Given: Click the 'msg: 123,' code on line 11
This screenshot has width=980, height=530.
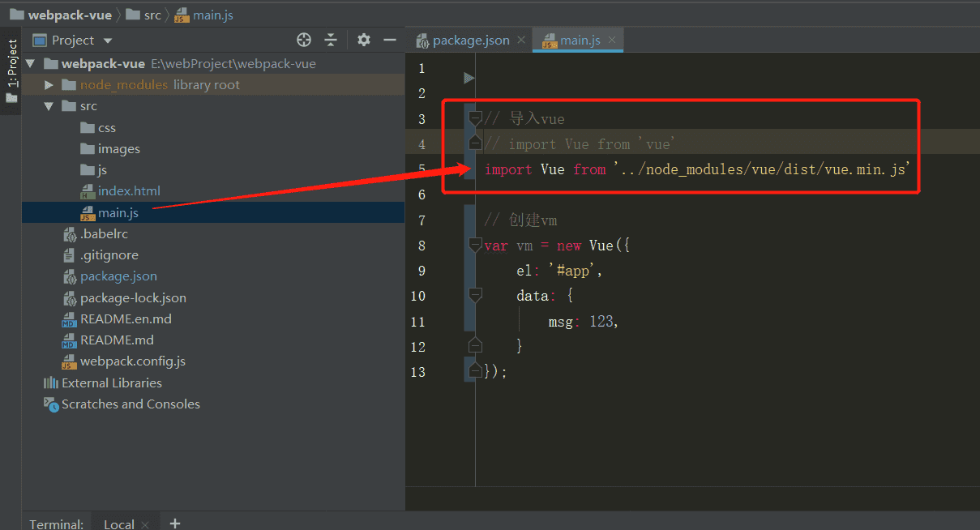Looking at the screenshot, I should [x=584, y=321].
